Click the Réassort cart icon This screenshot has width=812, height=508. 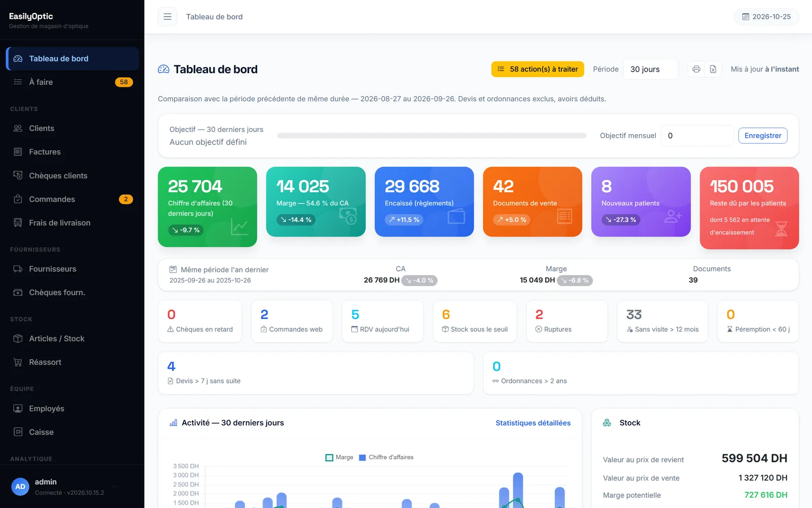point(18,362)
